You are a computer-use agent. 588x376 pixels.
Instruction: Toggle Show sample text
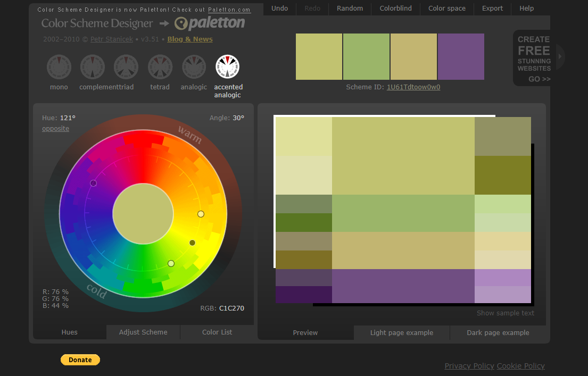[506, 313]
